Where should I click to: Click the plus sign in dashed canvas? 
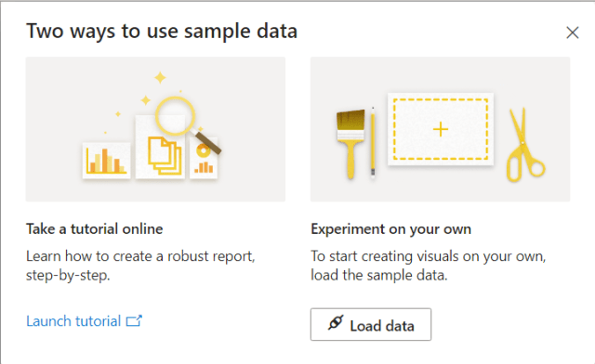coord(441,129)
